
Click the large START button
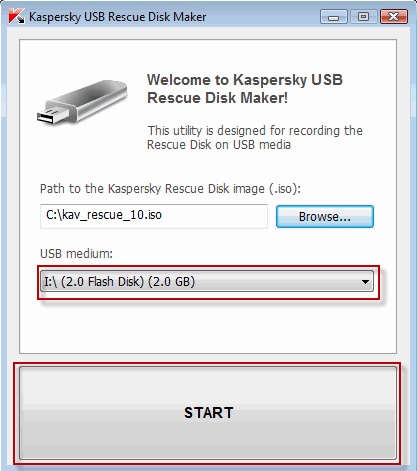pyautogui.click(x=208, y=413)
